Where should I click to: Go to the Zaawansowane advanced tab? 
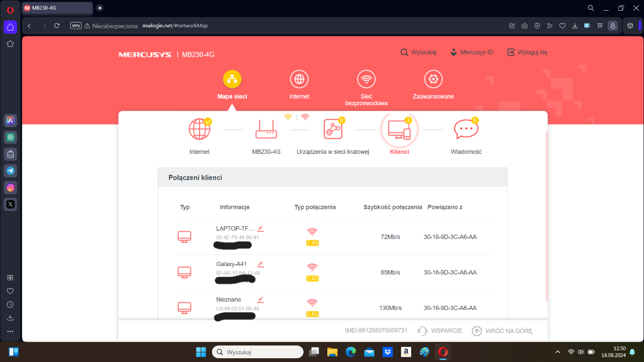(x=433, y=86)
